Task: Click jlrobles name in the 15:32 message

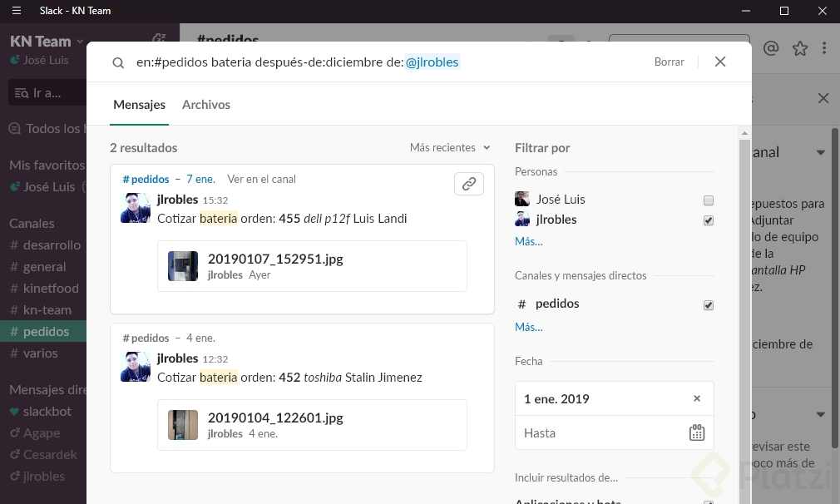Action: 177,200
